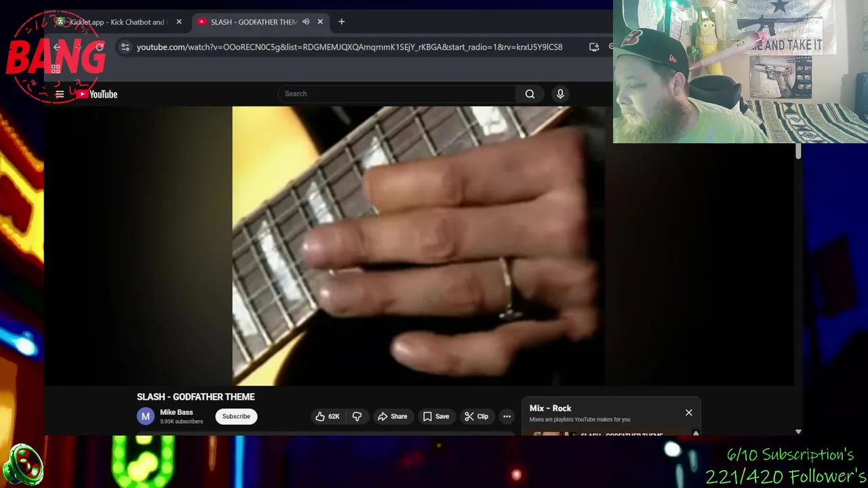Close the Mix - Rock playlist panel
The image size is (868, 488).
(689, 413)
